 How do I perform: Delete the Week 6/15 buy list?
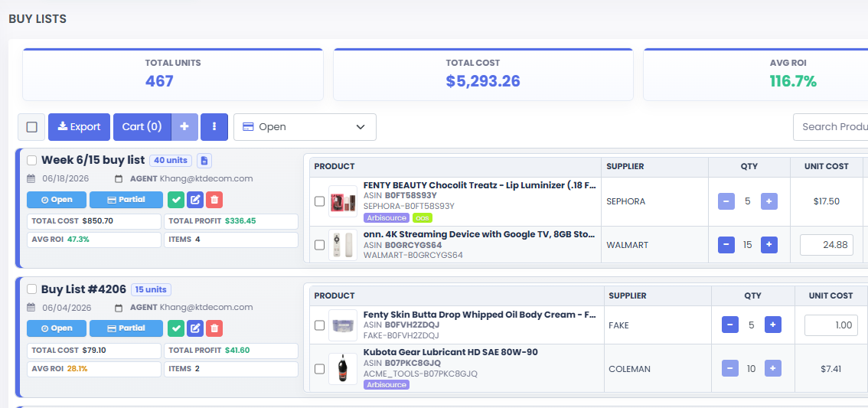tap(214, 200)
